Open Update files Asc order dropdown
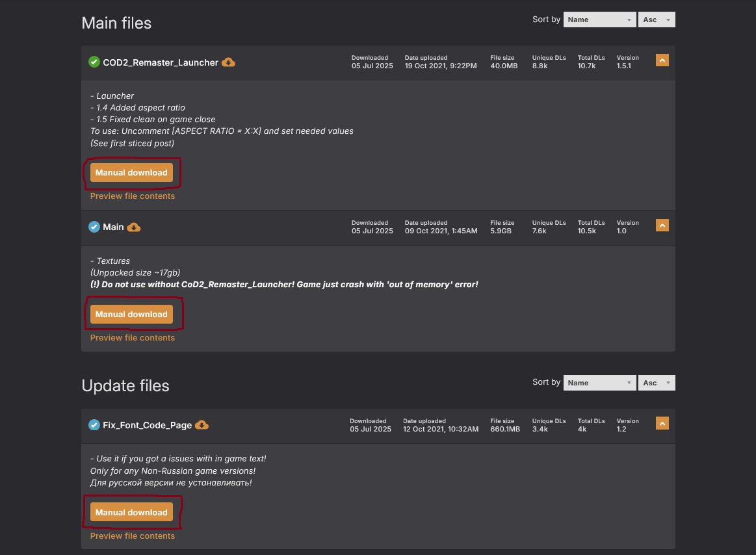This screenshot has width=756, height=555. click(x=657, y=383)
